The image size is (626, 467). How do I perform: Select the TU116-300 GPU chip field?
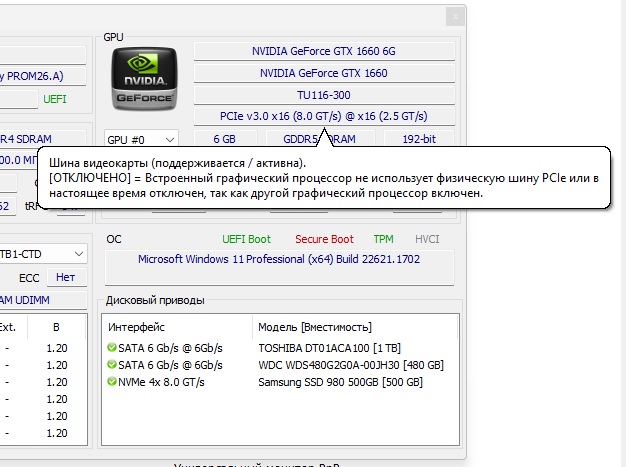[x=324, y=95]
